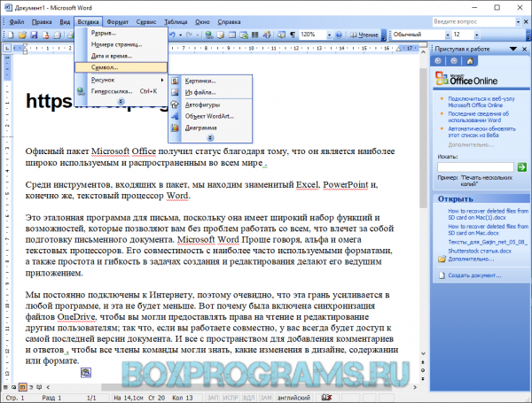Click the Document Map toolbar icon
Screen dimensions: 532x403
281,35
